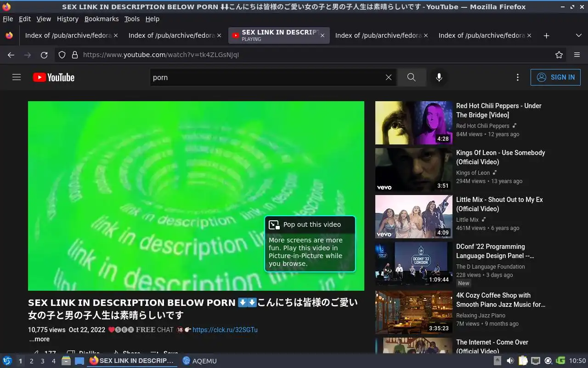Image resolution: width=588 pixels, height=368 pixels.
Task: Open the File menu
Action: click(8, 19)
